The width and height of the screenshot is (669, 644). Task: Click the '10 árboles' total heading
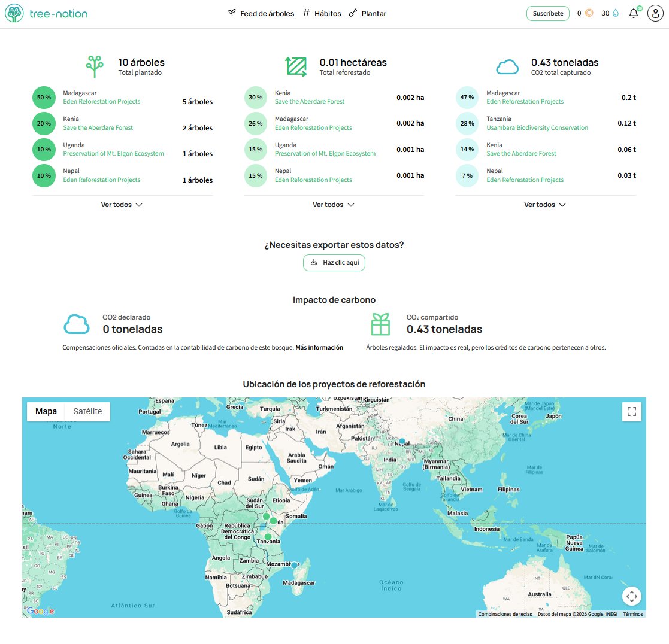tap(141, 62)
